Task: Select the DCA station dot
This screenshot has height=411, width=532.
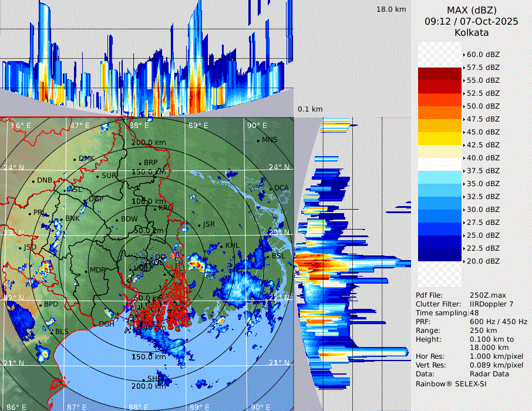Action: pyautogui.click(x=271, y=188)
